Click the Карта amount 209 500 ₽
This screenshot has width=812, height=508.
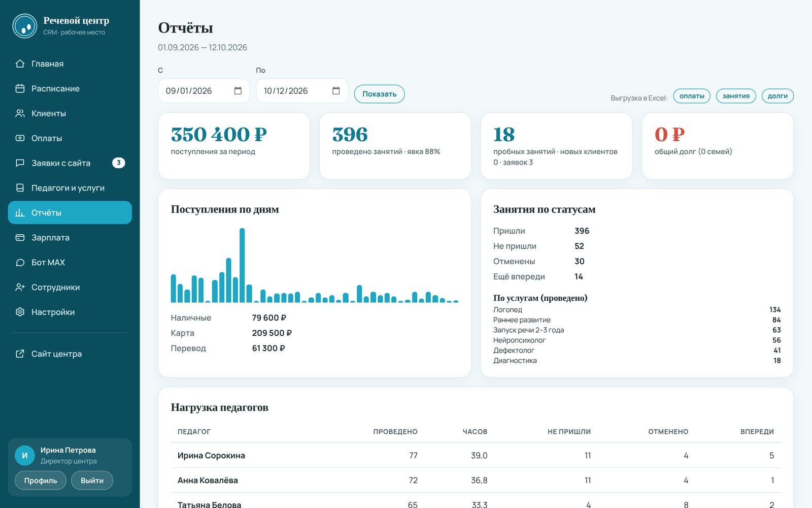272,333
